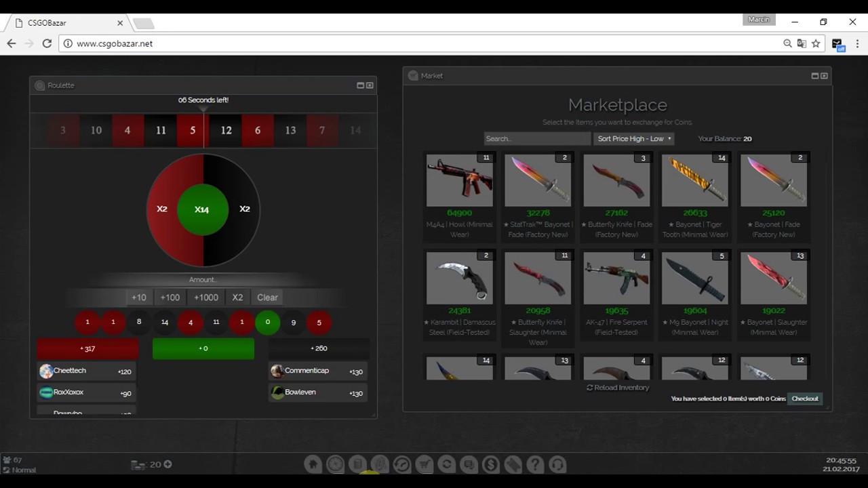The width and height of the screenshot is (868, 488).
Task: Select Bayonet Fade 25120 item
Action: 774,197
